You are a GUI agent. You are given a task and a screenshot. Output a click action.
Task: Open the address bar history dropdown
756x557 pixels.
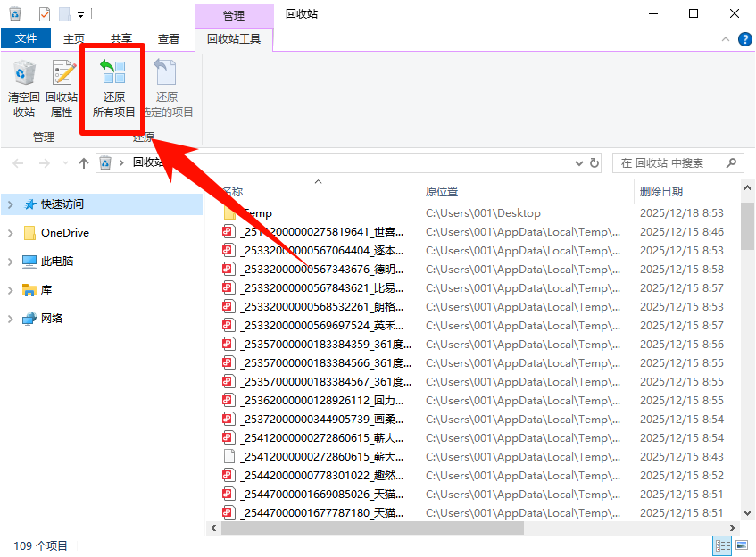tap(578, 162)
